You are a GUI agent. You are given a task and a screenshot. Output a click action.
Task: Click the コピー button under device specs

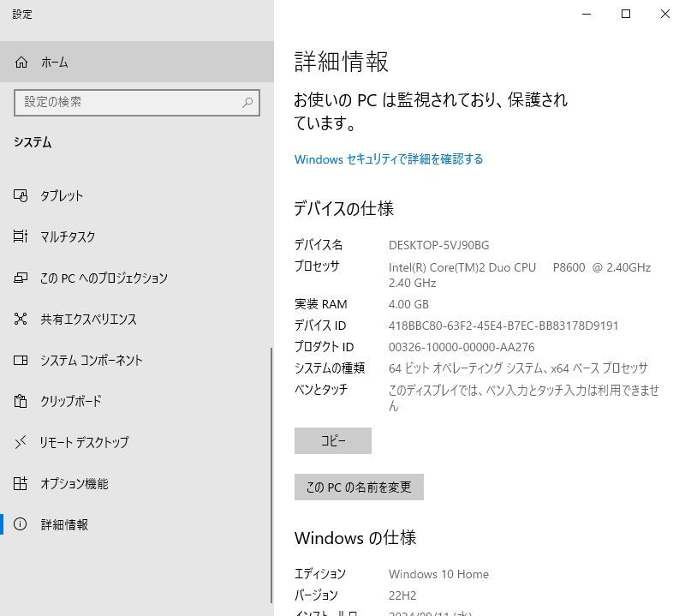click(333, 440)
